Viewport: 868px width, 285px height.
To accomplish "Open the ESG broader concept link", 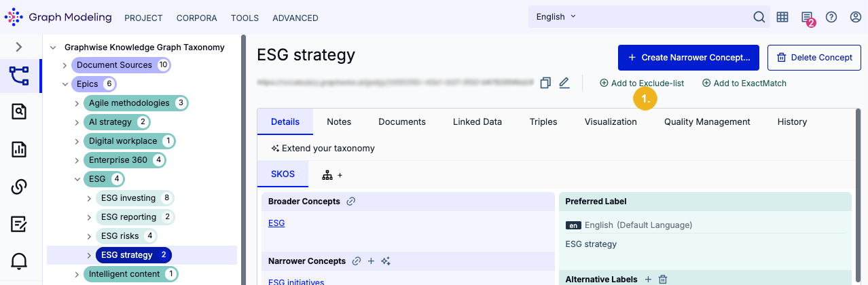I will click(276, 223).
